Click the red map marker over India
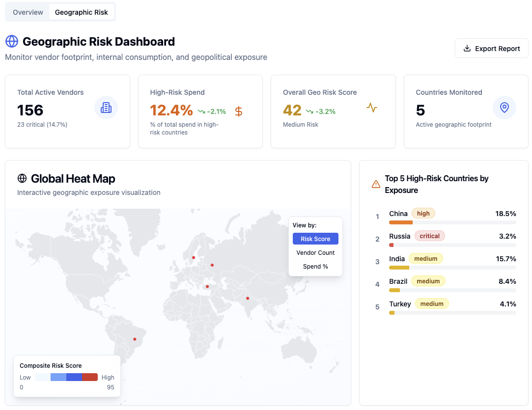The width and height of the screenshot is (532, 410). [x=248, y=298]
